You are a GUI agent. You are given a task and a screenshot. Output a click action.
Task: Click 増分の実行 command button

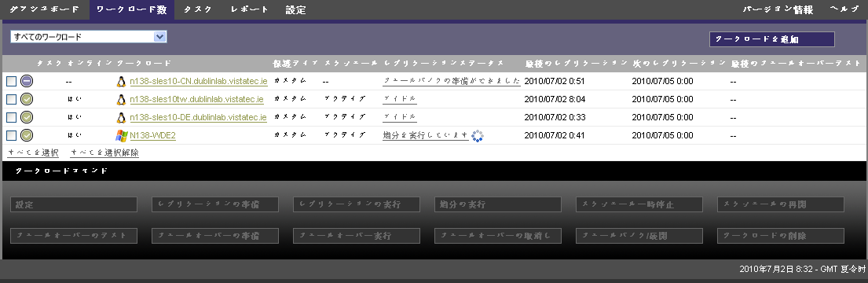(x=498, y=204)
